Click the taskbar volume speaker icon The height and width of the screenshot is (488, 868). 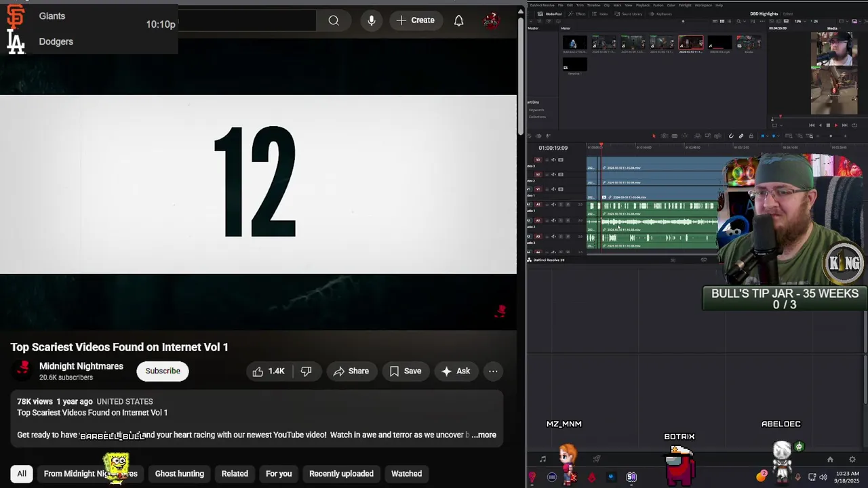pyautogui.click(x=823, y=477)
